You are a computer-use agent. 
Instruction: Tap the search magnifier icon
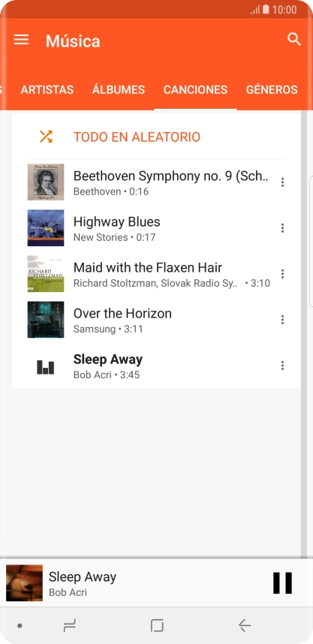coord(294,40)
